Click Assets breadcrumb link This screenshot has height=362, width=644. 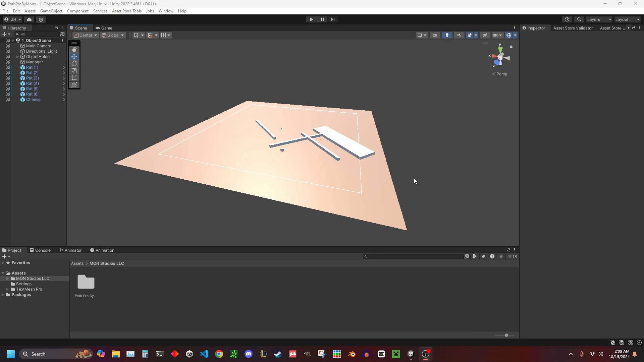tap(77, 263)
